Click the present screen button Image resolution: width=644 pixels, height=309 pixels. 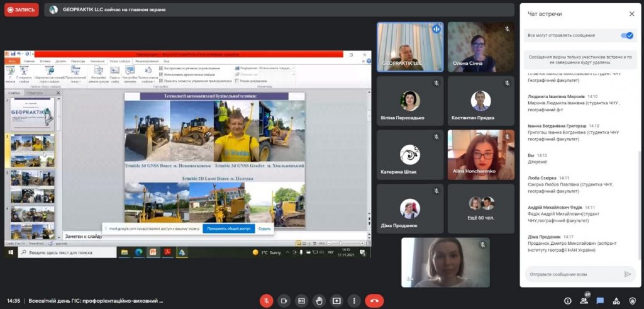[336, 301]
